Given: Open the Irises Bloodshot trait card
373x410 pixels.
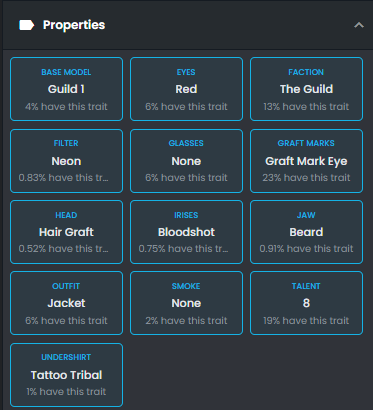Looking at the screenshot, I should 186,232.
